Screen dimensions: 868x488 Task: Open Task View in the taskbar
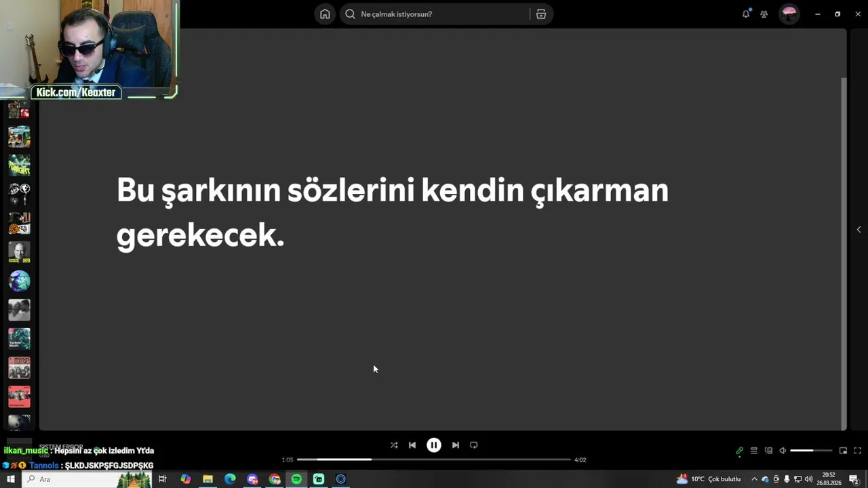click(163, 479)
